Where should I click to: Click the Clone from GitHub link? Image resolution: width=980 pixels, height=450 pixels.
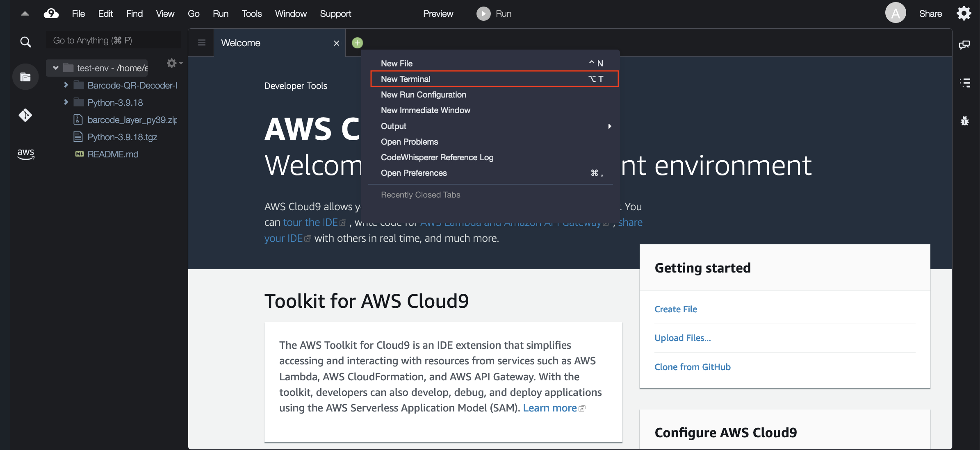click(x=692, y=367)
